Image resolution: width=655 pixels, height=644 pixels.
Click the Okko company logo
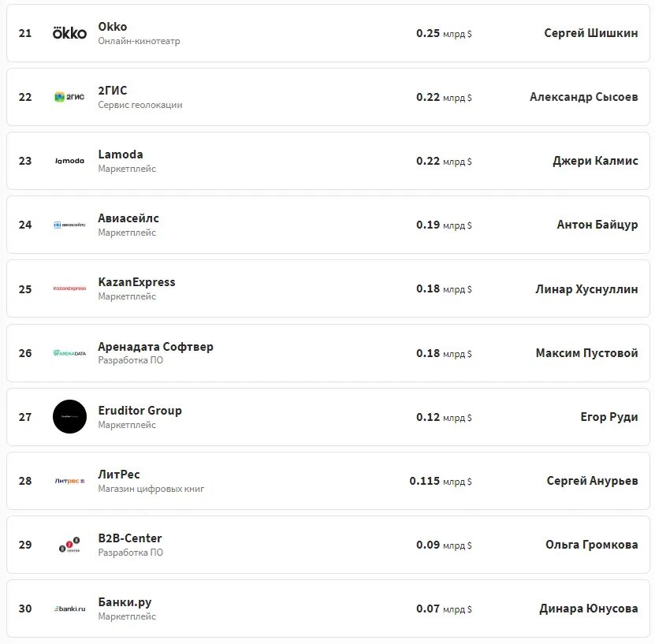point(69,33)
